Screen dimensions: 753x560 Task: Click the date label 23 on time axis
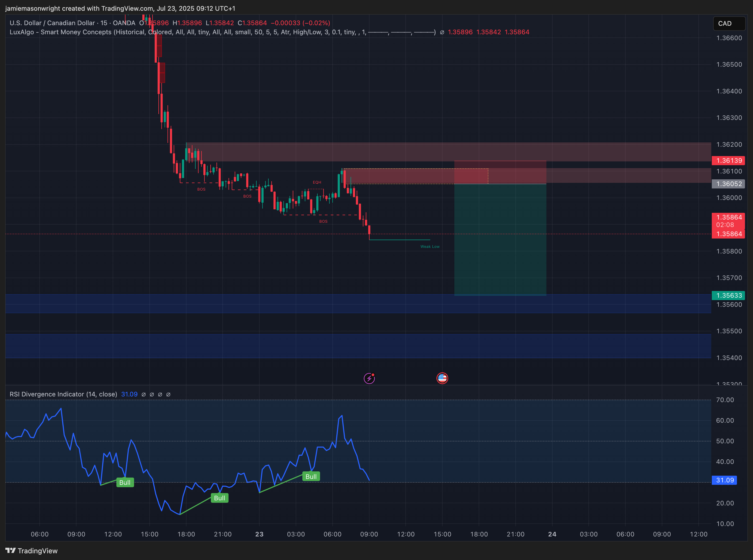[259, 534]
